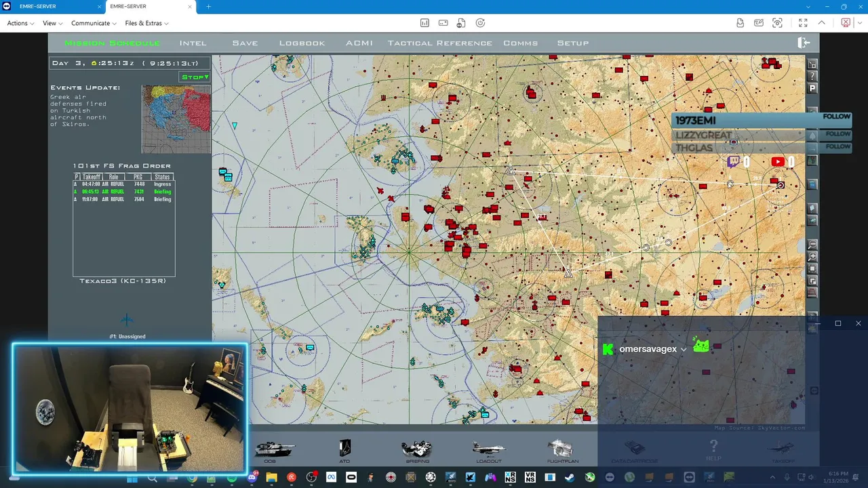
Task: Click the Status column header
Action: pos(162,177)
